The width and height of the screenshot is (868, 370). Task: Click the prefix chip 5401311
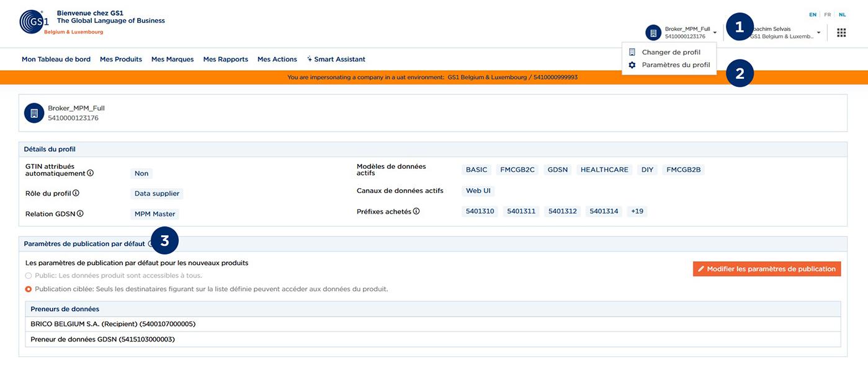click(521, 211)
